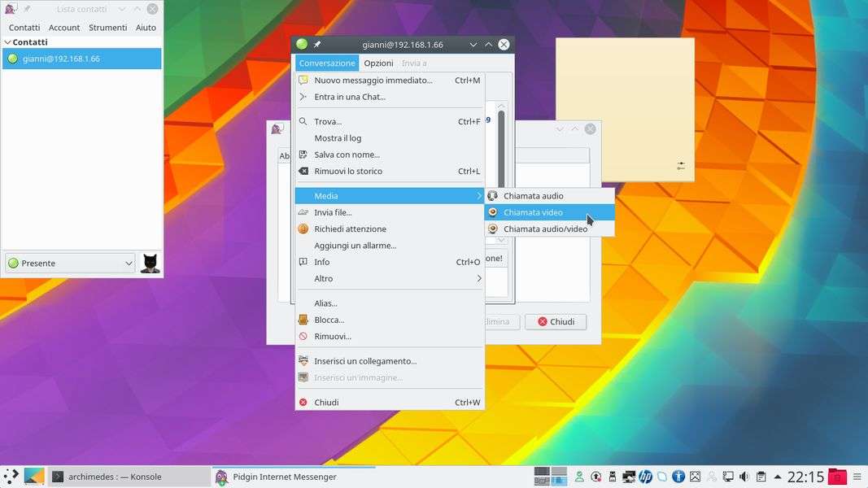The width and height of the screenshot is (868, 488).
Task: Open KDE application launcher
Action: coord(11,477)
